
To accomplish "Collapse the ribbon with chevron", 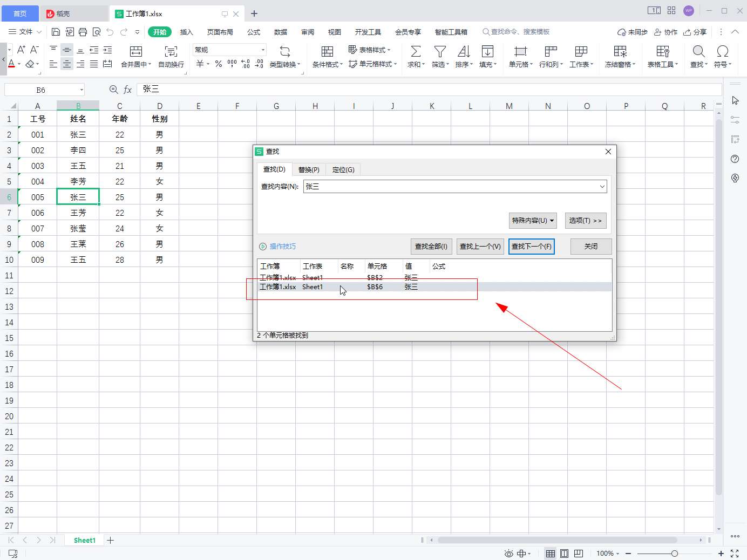I will pyautogui.click(x=735, y=32).
